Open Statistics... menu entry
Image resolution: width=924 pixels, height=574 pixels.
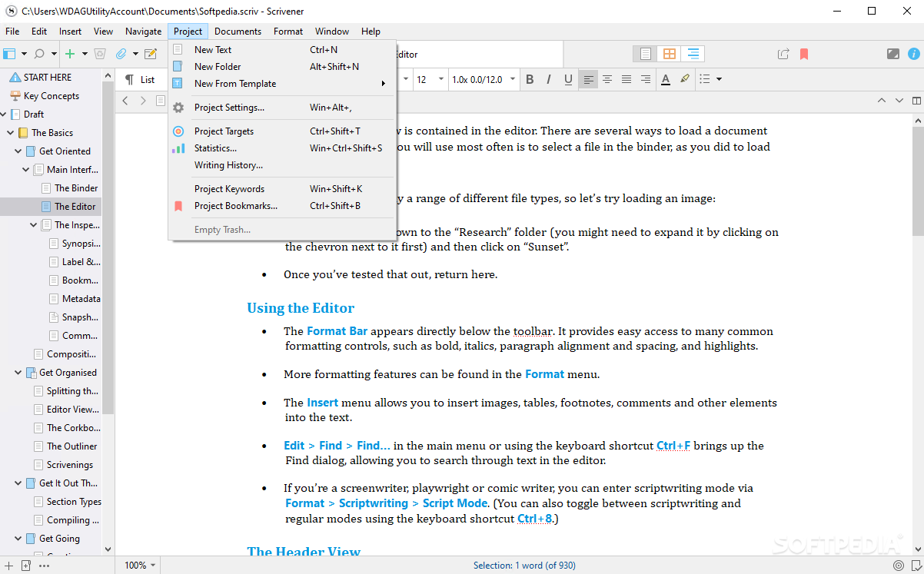(x=282, y=148)
